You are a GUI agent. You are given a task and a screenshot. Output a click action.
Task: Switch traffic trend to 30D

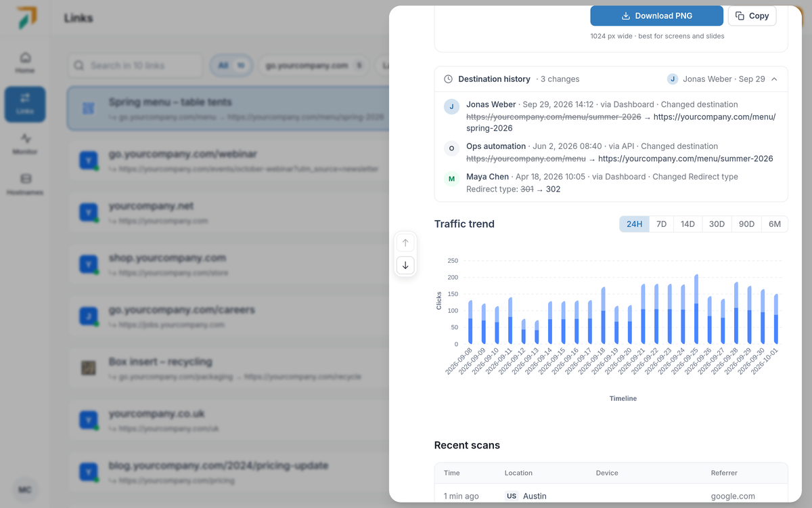[717, 224]
